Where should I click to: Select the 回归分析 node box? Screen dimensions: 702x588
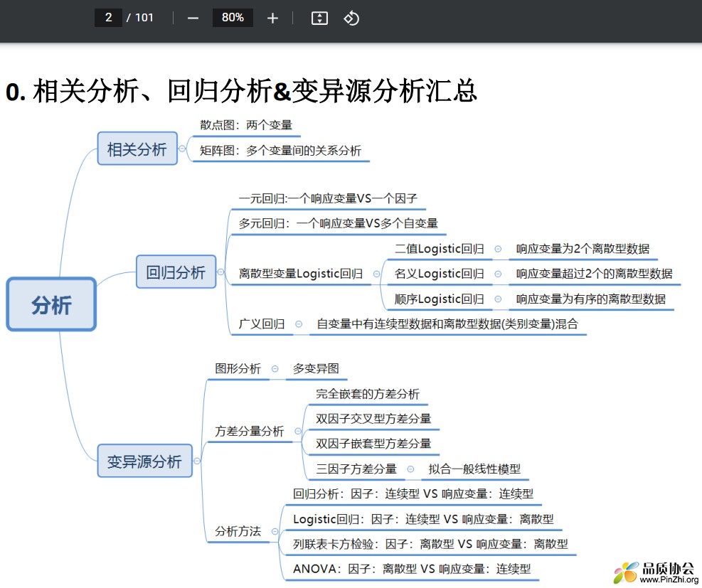click(x=176, y=272)
